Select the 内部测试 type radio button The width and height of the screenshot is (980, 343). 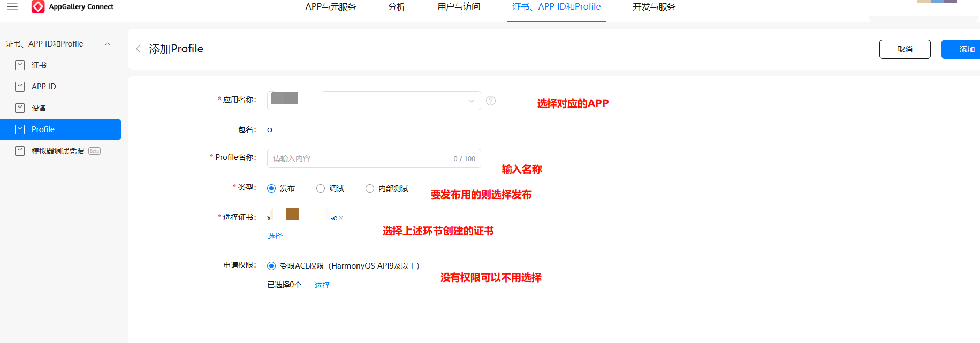coord(370,188)
